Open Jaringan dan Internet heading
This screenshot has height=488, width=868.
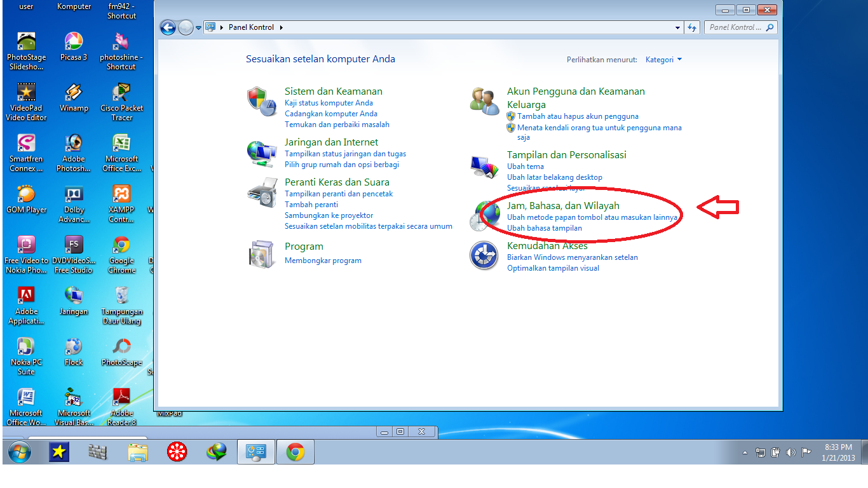pos(331,142)
